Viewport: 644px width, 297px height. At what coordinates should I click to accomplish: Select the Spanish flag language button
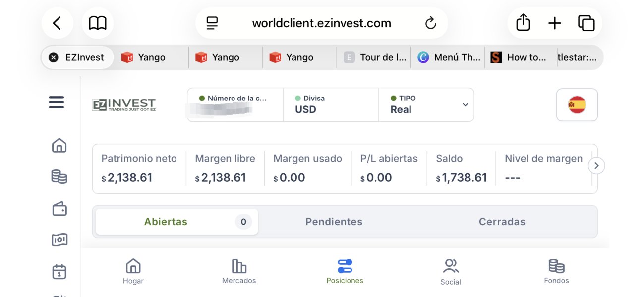tap(577, 105)
